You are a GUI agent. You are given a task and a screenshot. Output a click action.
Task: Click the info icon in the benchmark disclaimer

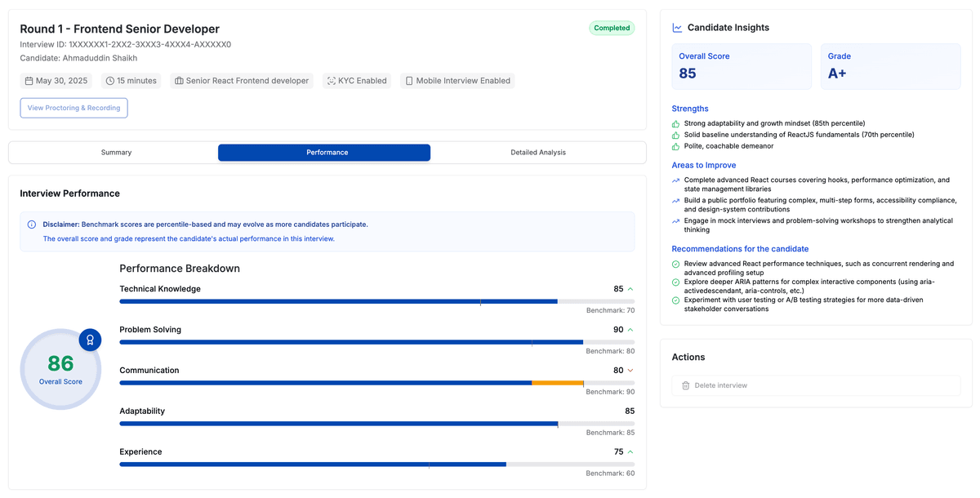pos(32,225)
